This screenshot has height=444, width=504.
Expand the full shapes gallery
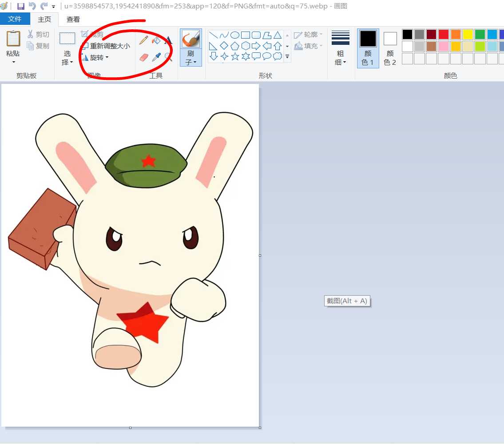287,56
